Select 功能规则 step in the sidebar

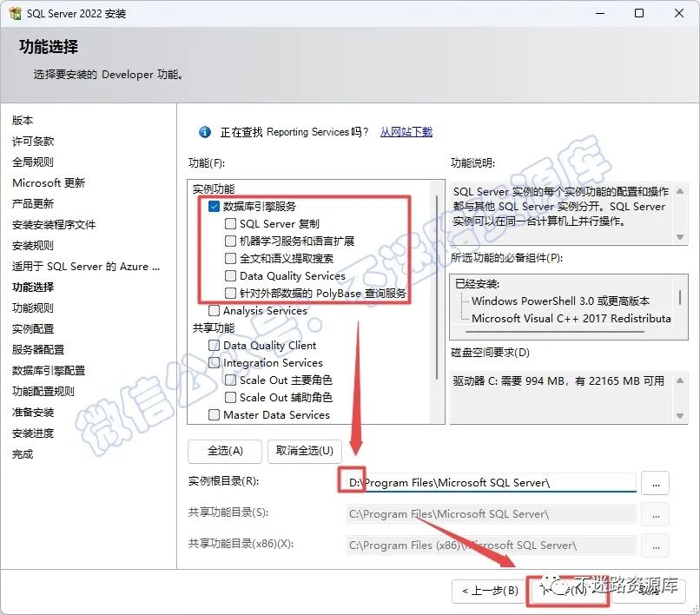33,307
